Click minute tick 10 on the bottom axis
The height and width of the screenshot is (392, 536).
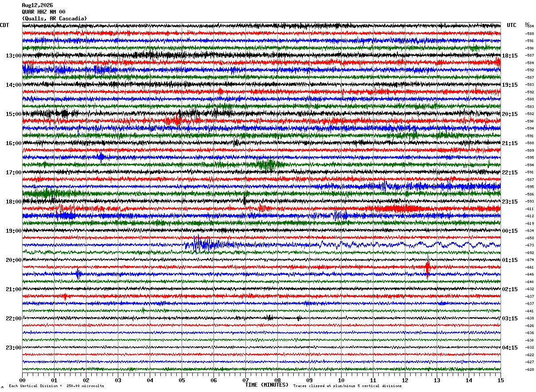(x=341, y=380)
